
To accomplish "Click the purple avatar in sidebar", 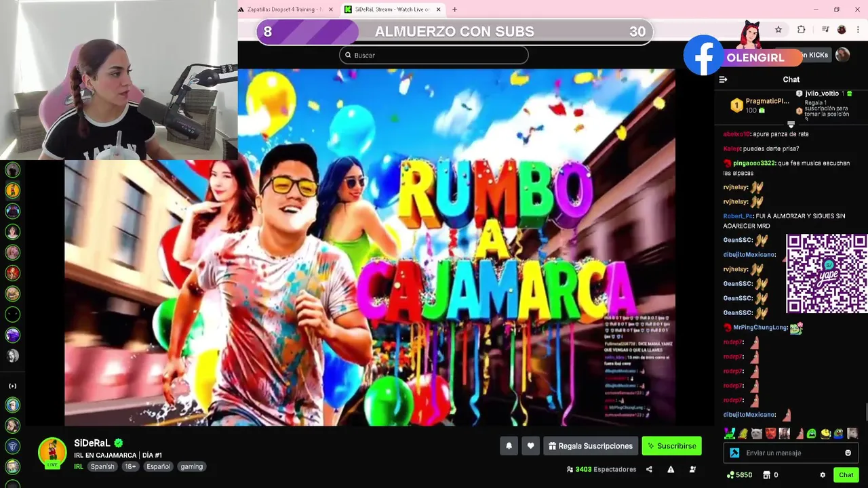I will 13,335.
